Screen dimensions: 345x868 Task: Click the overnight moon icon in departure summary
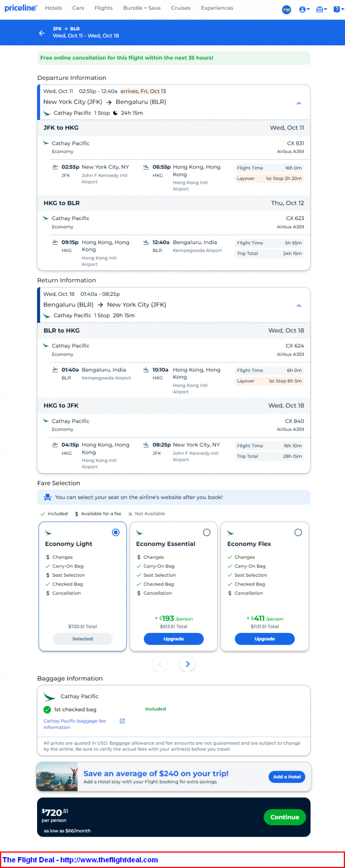pyautogui.click(x=115, y=113)
